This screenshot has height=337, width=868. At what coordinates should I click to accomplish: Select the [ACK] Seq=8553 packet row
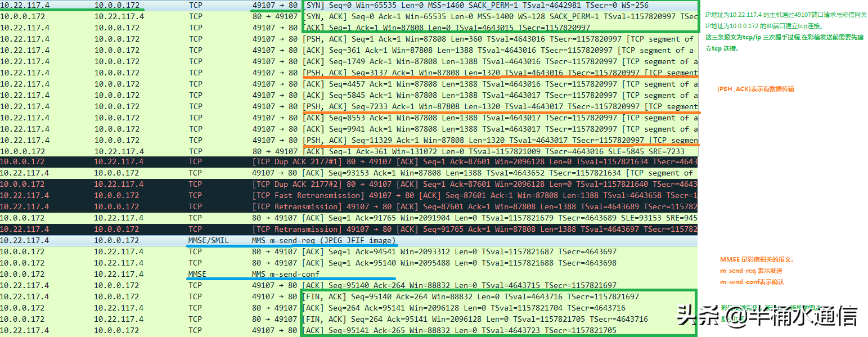[349, 118]
